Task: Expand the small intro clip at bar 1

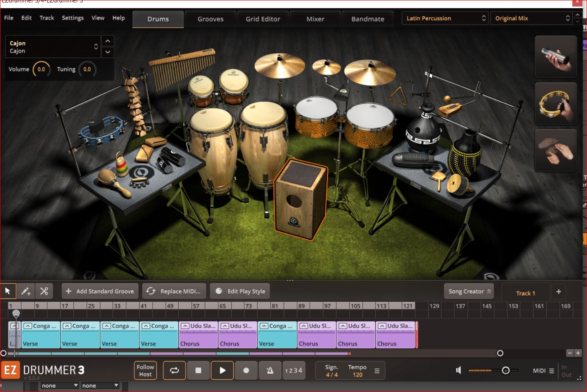Action: point(14,326)
